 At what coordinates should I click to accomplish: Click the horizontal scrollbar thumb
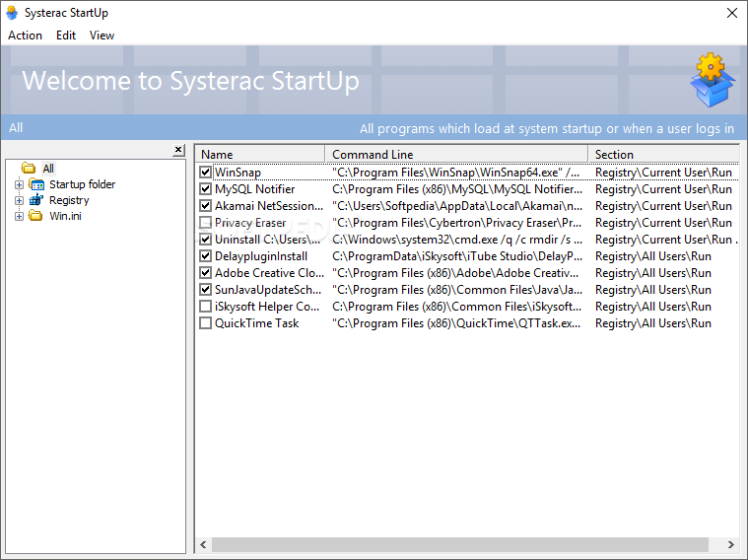click(460, 544)
